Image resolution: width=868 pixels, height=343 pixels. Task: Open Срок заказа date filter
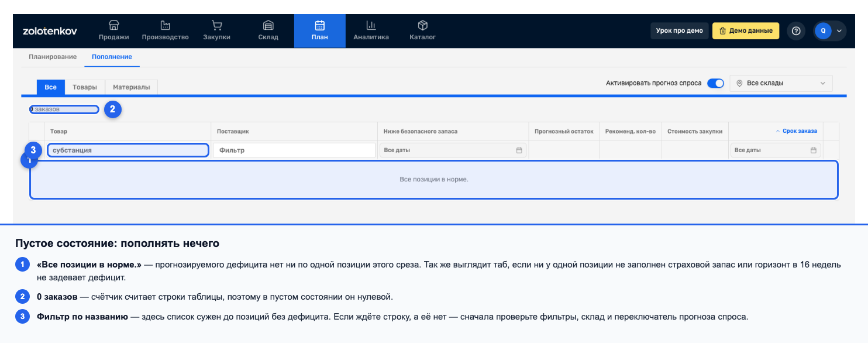click(775, 150)
